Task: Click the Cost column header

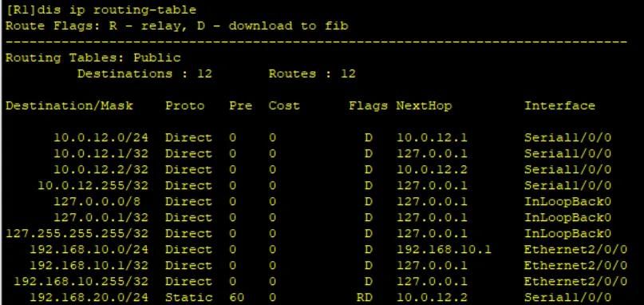Action: point(284,105)
